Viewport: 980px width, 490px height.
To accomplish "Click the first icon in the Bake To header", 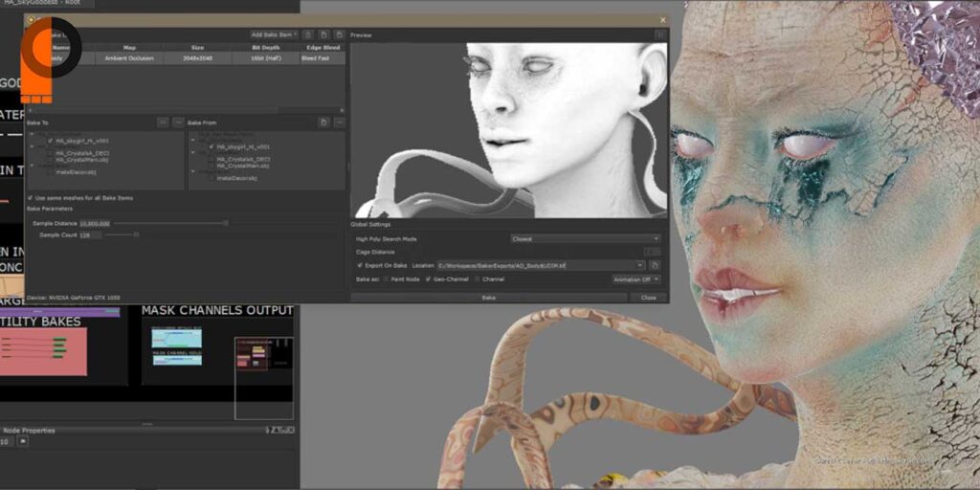I will click(x=163, y=122).
